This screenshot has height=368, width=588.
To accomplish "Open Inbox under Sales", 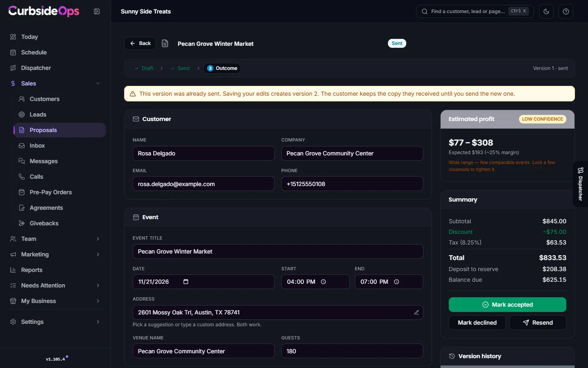I will click(60, 146).
